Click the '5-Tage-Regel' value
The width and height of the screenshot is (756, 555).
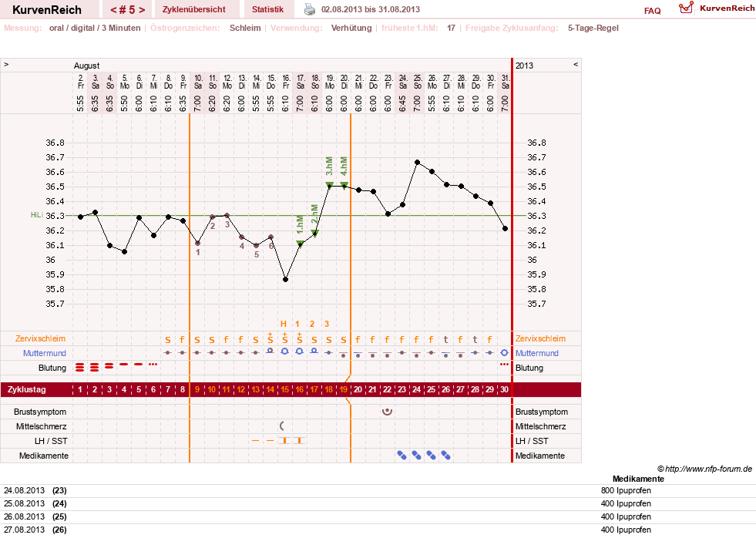pyautogui.click(x=593, y=28)
